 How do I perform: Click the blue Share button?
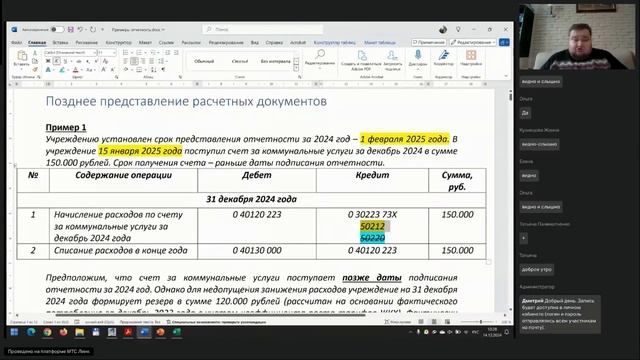[x=504, y=42]
